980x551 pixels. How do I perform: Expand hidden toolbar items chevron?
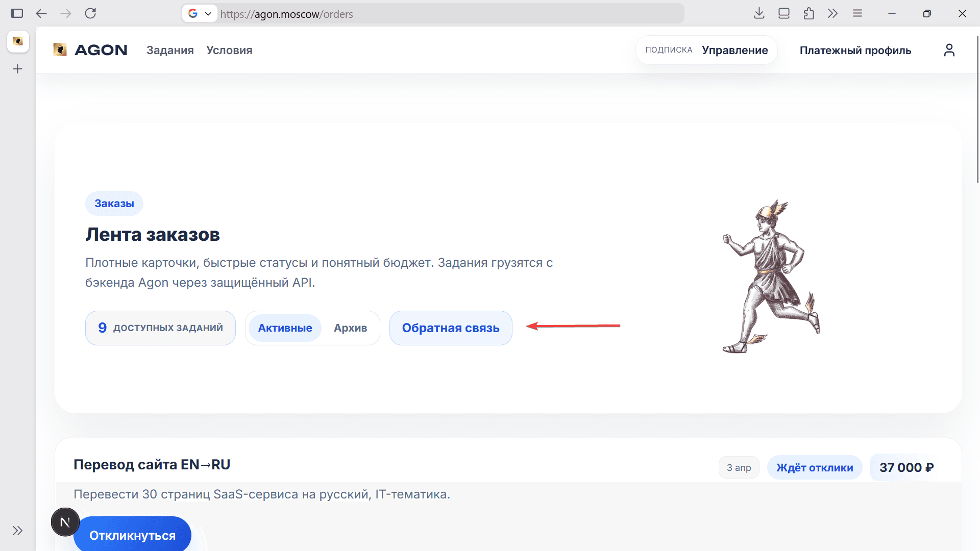[x=833, y=14]
